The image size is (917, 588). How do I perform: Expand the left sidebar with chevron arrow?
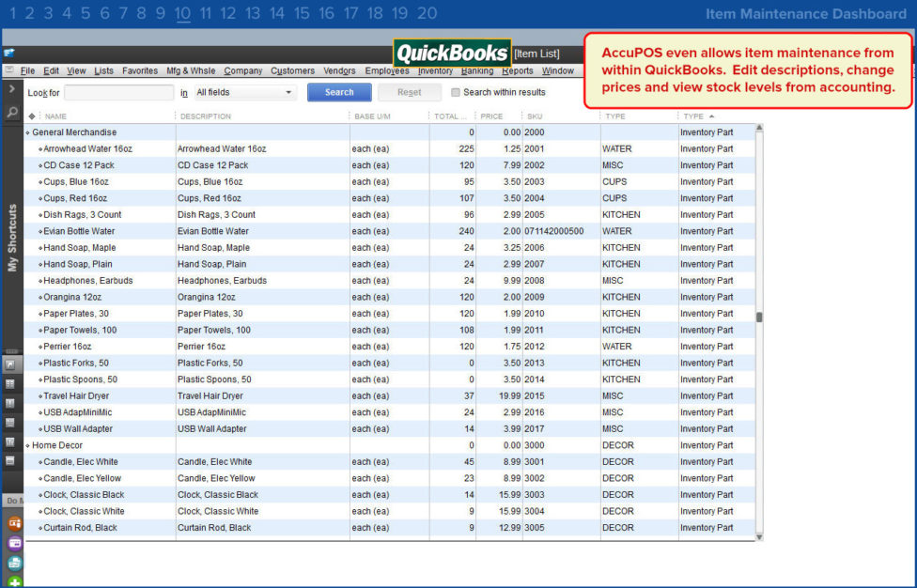pos(11,89)
